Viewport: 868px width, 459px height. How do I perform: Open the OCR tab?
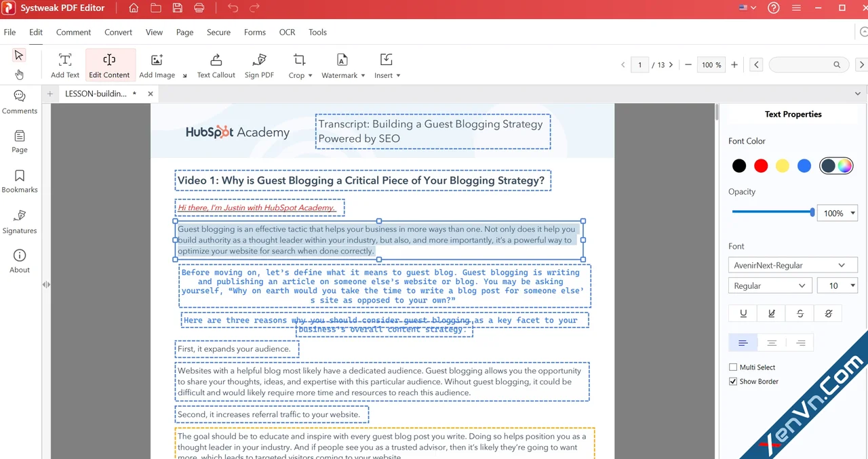click(287, 32)
